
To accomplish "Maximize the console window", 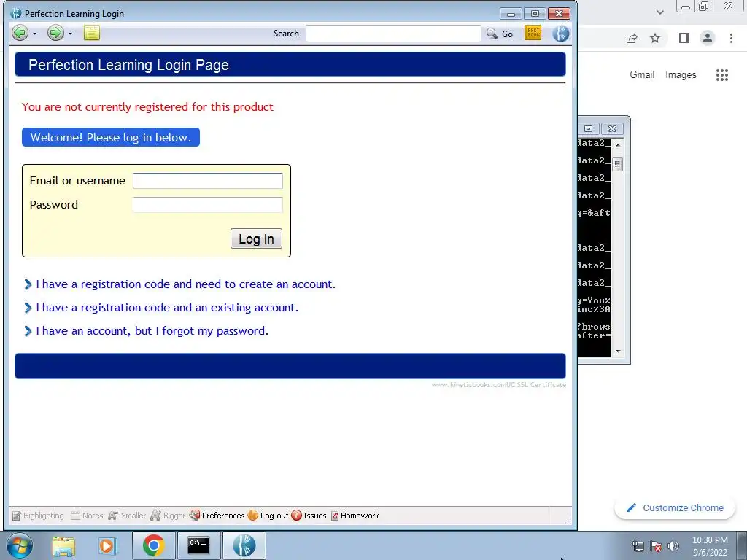I will pyautogui.click(x=589, y=128).
